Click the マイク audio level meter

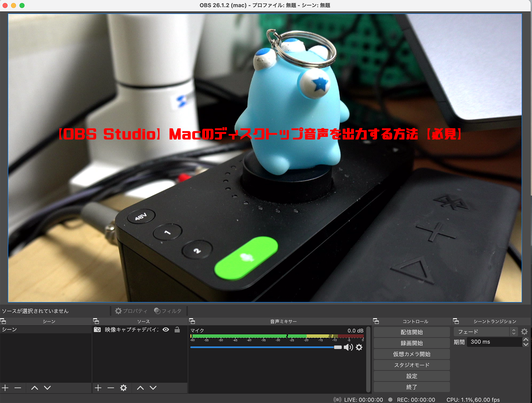click(277, 336)
